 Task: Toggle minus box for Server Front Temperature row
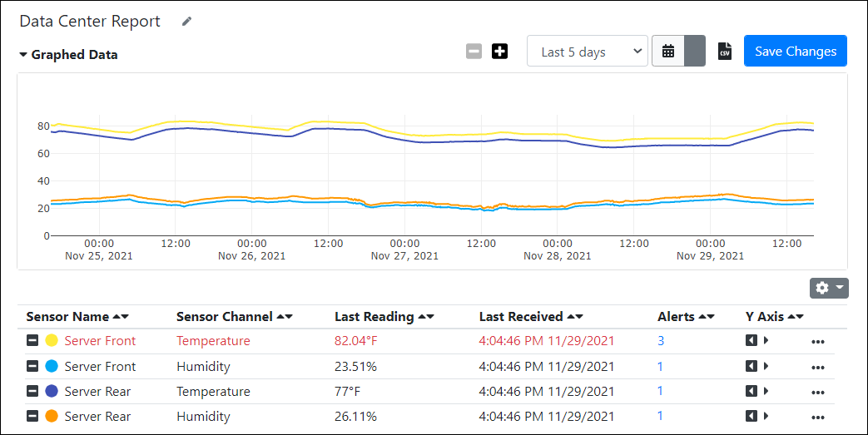pos(32,340)
